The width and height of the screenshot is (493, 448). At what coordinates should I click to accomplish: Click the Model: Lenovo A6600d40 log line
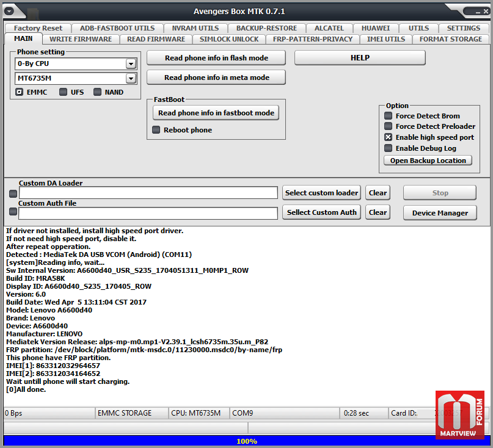tap(49, 310)
